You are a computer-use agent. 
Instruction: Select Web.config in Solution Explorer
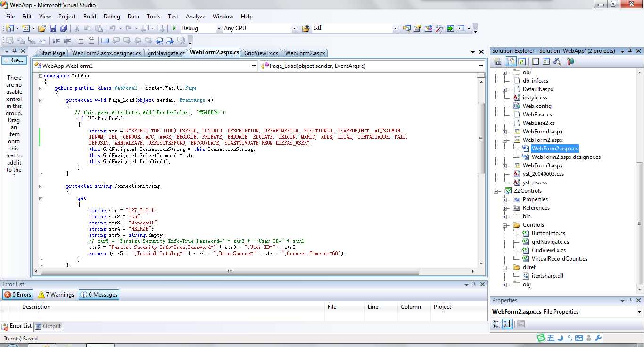click(x=537, y=106)
